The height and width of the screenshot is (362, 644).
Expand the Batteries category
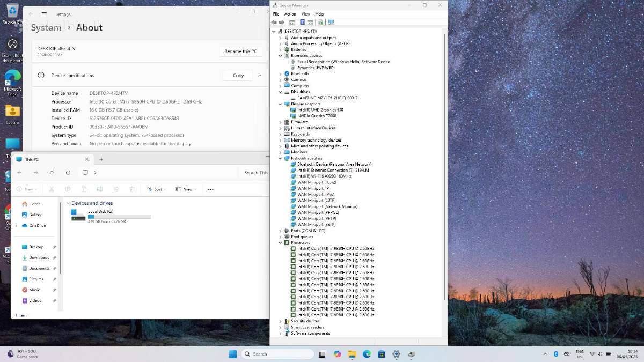[280, 49]
